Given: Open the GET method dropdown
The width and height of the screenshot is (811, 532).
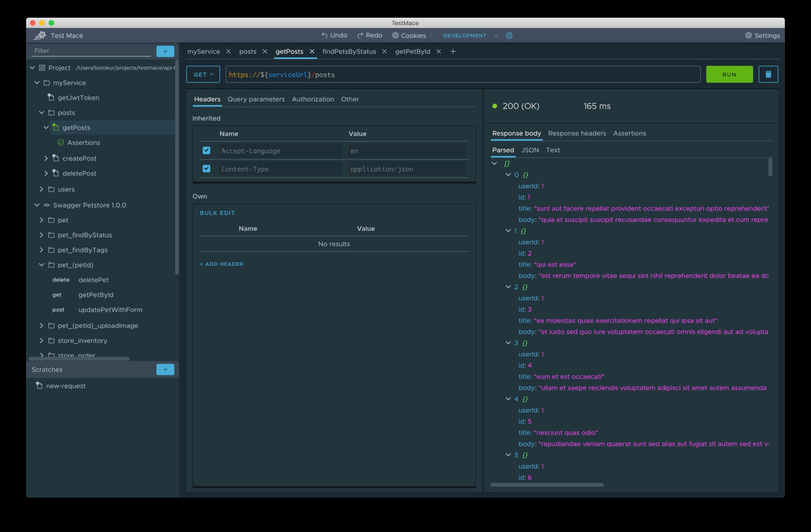Looking at the screenshot, I should point(203,75).
